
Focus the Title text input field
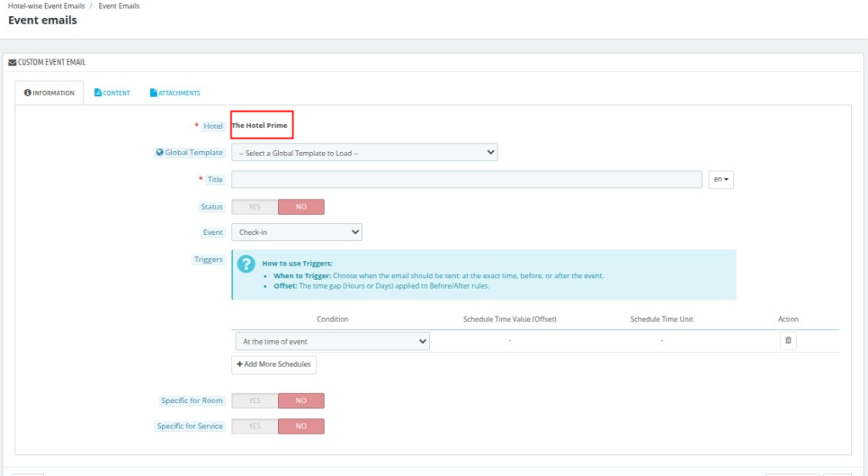click(466, 179)
